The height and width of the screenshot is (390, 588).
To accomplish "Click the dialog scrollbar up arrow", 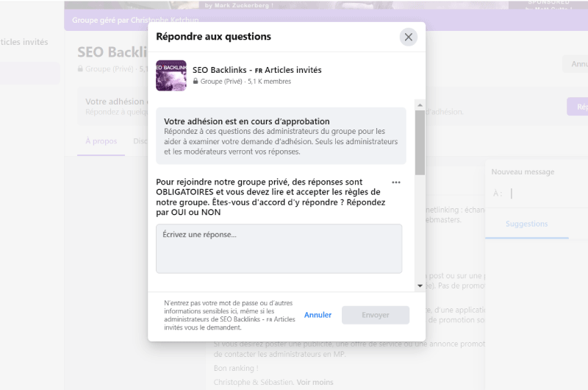I will point(420,104).
